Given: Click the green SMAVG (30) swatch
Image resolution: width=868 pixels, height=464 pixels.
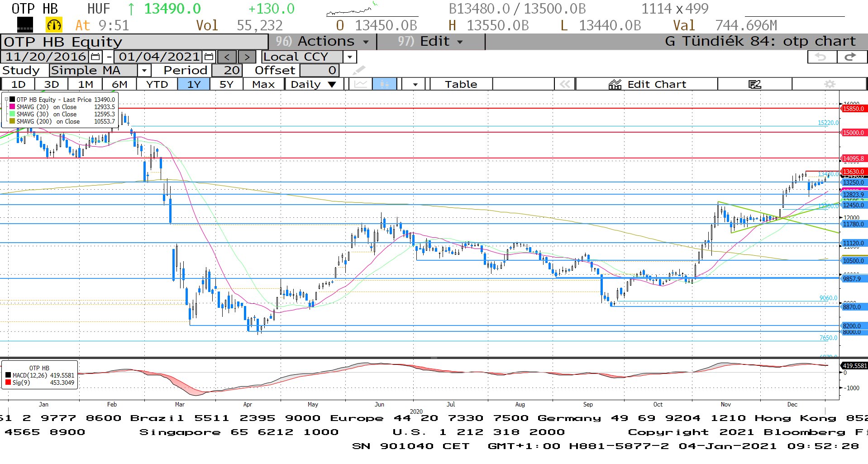Looking at the screenshot, I should (12, 114).
